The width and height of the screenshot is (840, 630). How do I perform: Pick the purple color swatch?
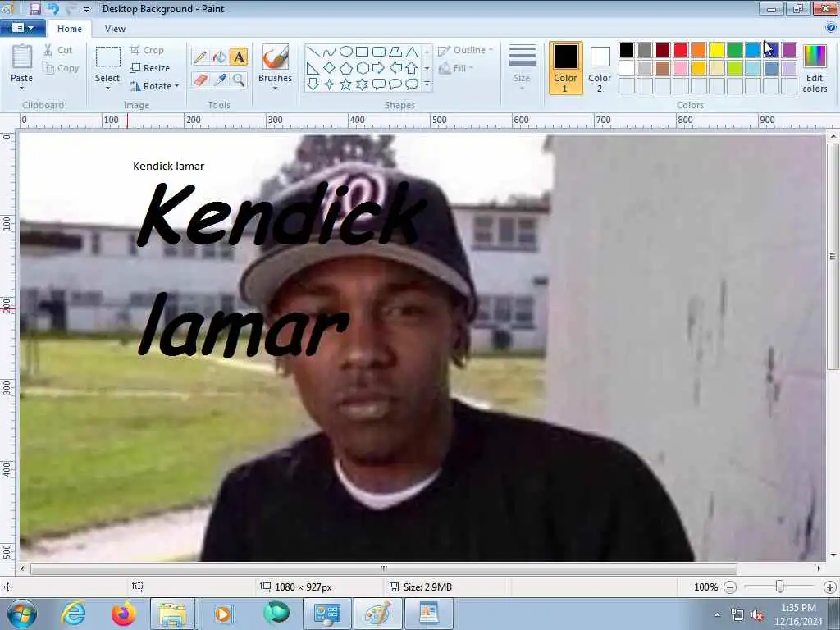click(x=789, y=50)
